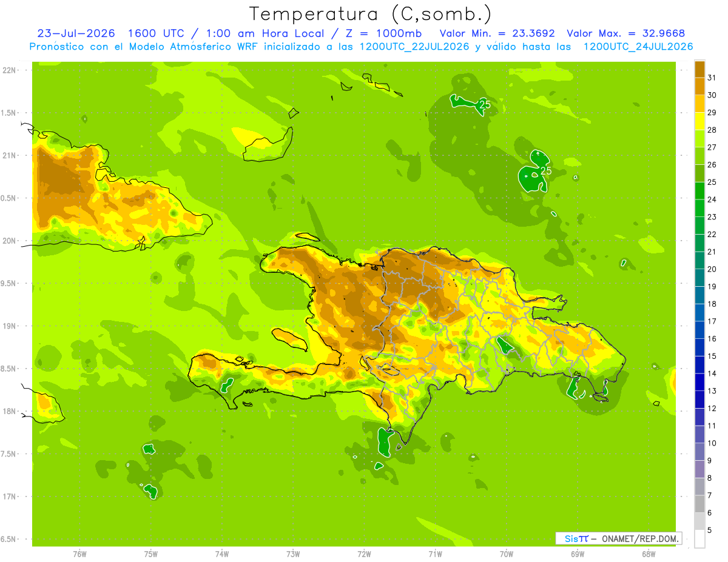Click the "17N" latitude axis label
This screenshot has height=562, width=728.
[x=9, y=497]
